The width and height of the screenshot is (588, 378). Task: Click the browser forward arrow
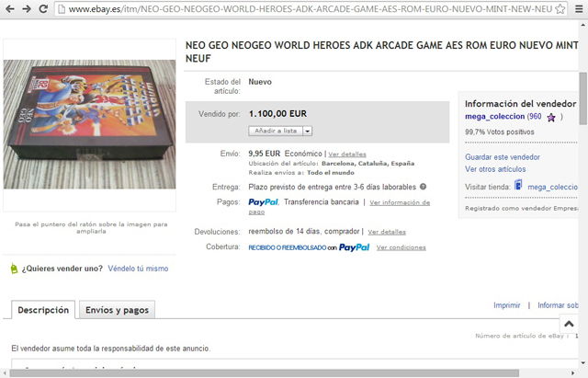(27, 8)
